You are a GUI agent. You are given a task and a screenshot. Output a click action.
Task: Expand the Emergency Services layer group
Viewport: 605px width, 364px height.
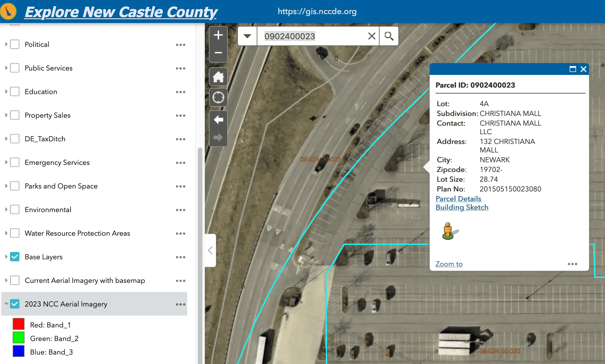pyautogui.click(x=6, y=162)
